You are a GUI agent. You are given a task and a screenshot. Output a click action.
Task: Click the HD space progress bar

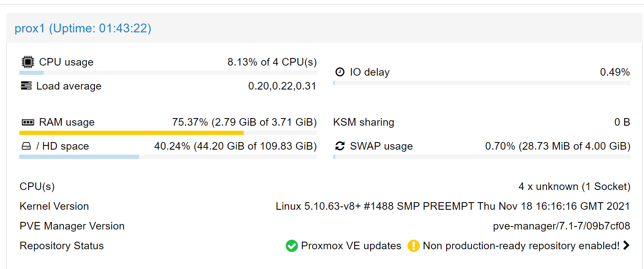pos(168,157)
